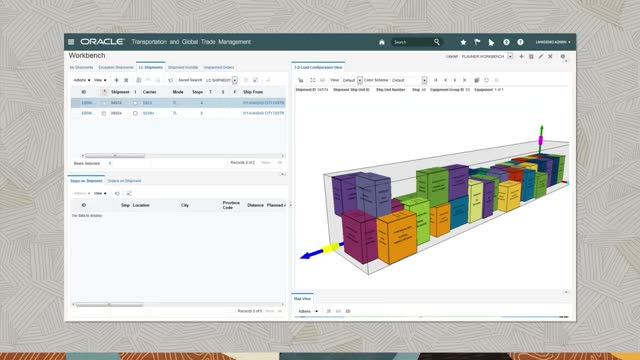
Task: Switch to Unplanned Orders tab
Action: point(219,67)
